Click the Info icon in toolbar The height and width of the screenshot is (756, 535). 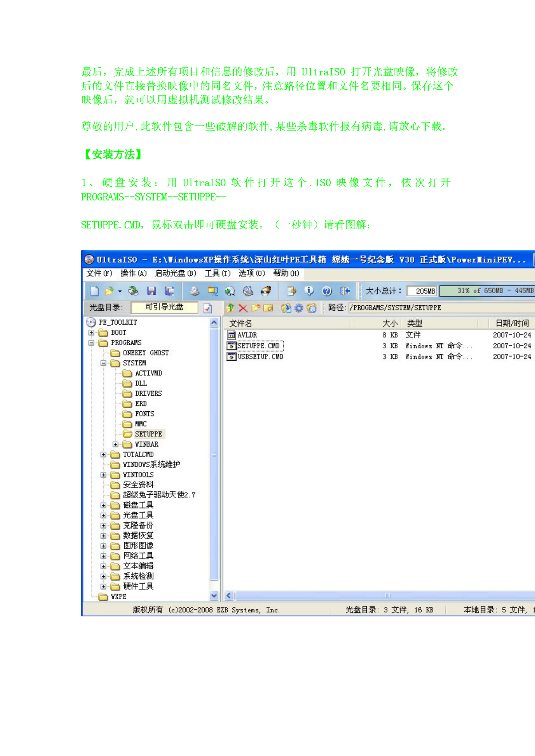[x=309, y=291]
